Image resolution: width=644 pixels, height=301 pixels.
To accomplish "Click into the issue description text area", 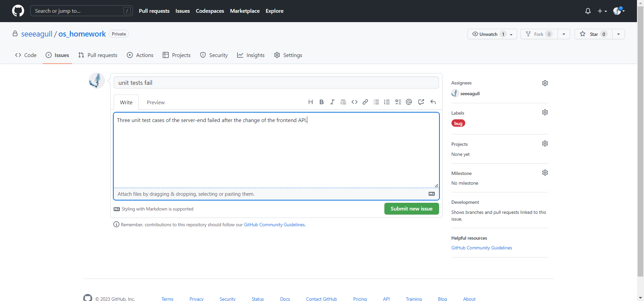I will point(276,150).
